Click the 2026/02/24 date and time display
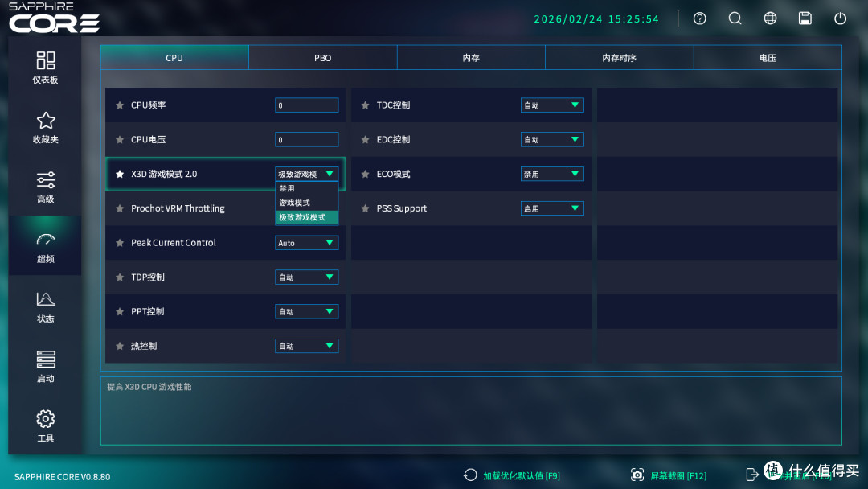This screenshot has height=489, width=868. tap(596, 18)
